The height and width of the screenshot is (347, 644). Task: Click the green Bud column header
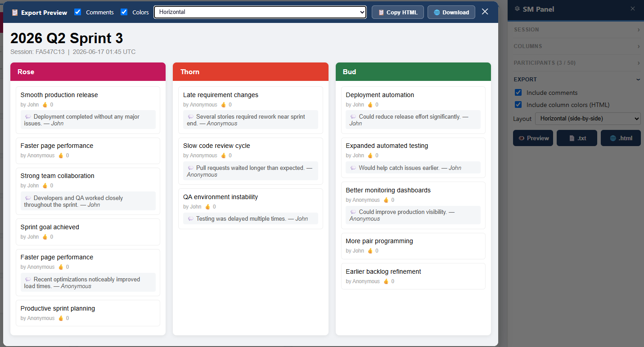point(413,72)
